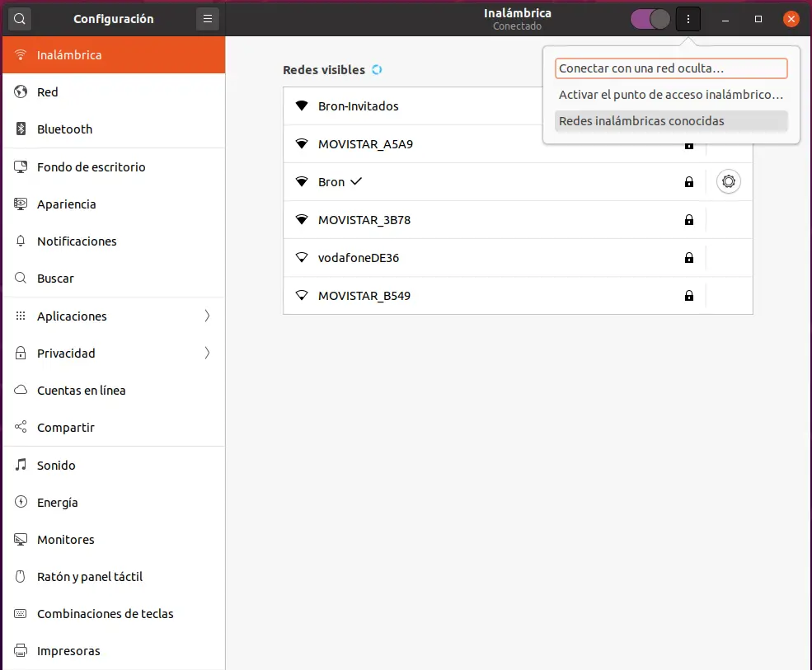Click the lock icon for MOVISTAR_3B78

click(x=688, y=220)
